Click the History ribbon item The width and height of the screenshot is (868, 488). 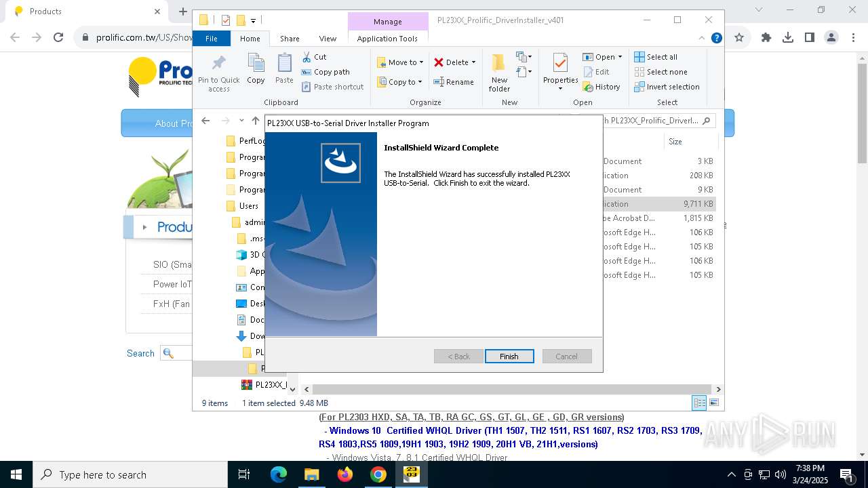click(x=601, y=87)
